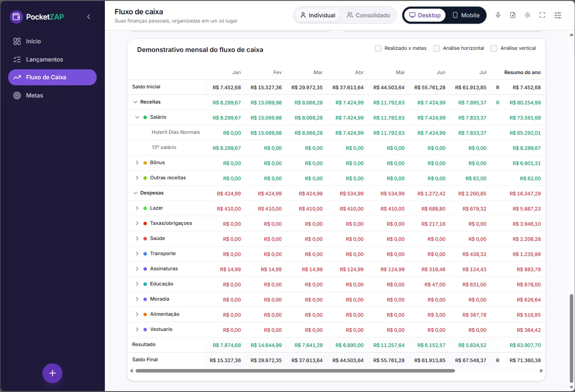Open Lançamentos in the sidebar
The image size is (575, 392).
[52, 59]
